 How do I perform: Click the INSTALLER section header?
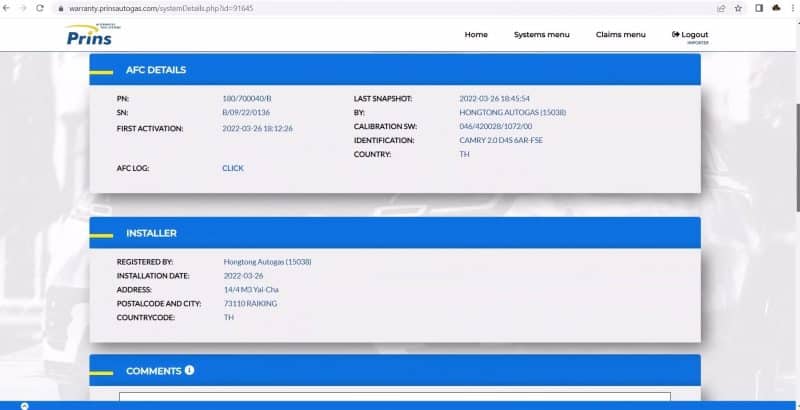395,233
